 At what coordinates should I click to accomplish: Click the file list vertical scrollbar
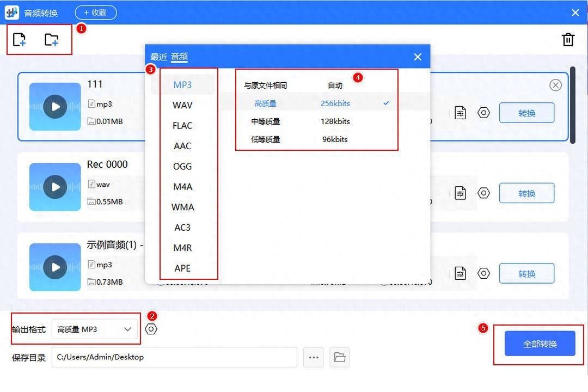coord(573,105)
